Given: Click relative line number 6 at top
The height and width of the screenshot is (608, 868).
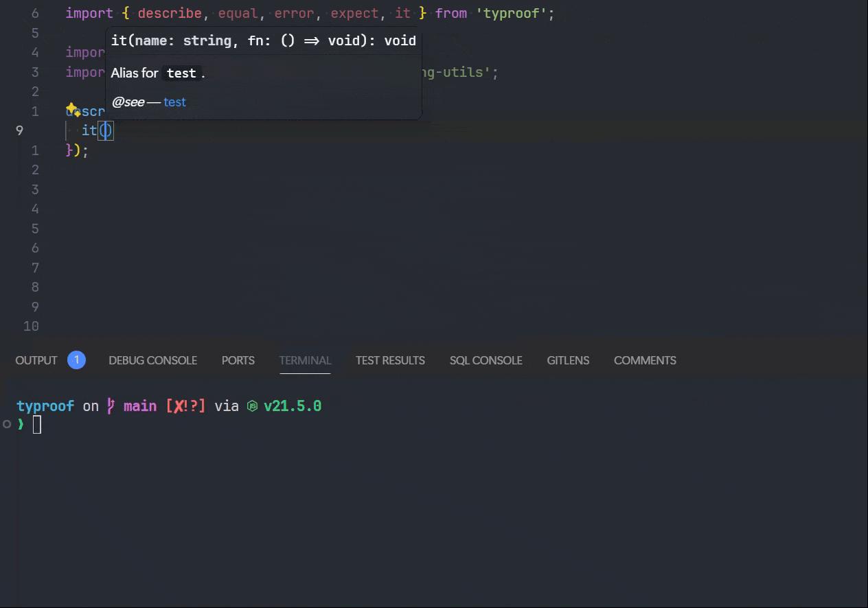Looking at the screenshot, I should pyautogui.click(x=35, y=13).
